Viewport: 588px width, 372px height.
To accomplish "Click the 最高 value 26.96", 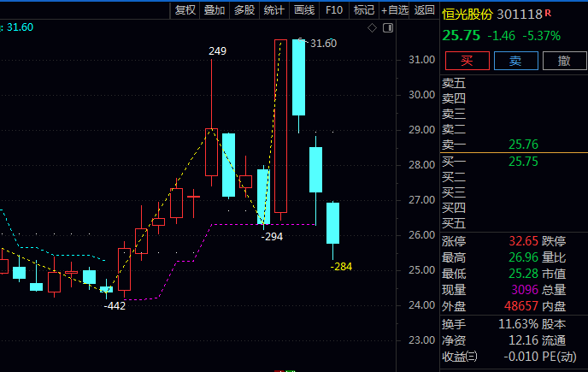I will click(523, 257).
